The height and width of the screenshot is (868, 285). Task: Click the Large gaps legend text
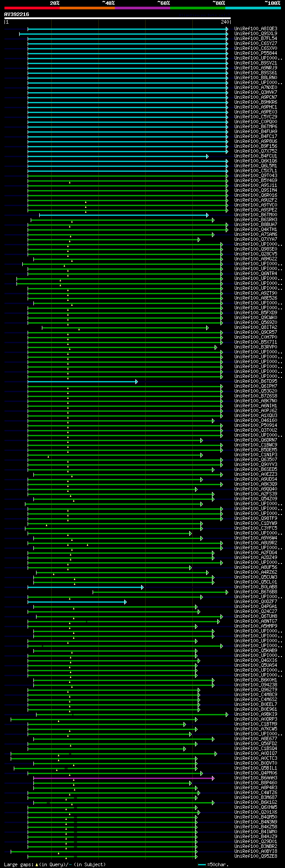55,864
